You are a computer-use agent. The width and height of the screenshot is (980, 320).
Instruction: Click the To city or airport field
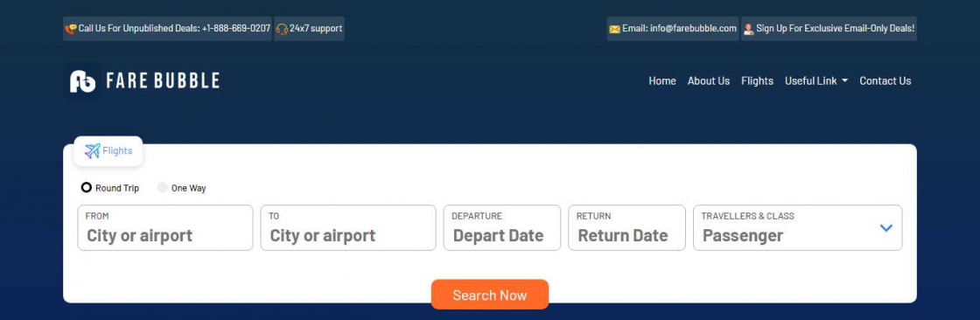click(348, 228)
